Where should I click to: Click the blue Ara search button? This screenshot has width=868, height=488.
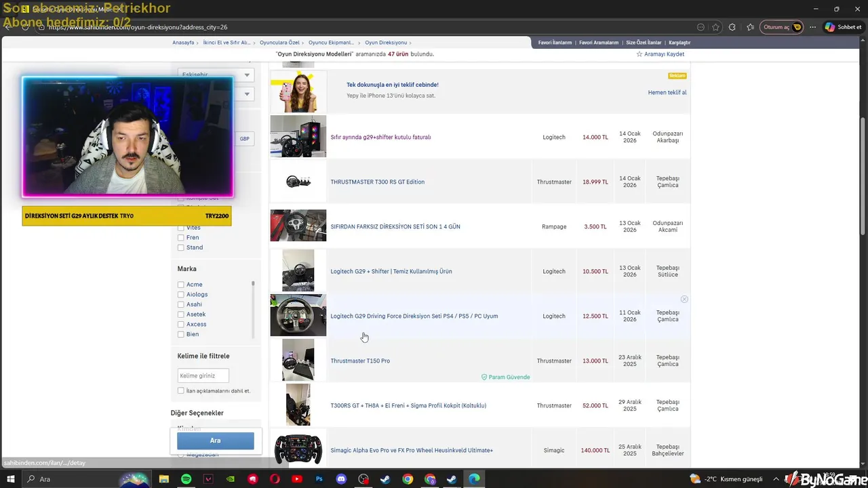coord(216,441)
